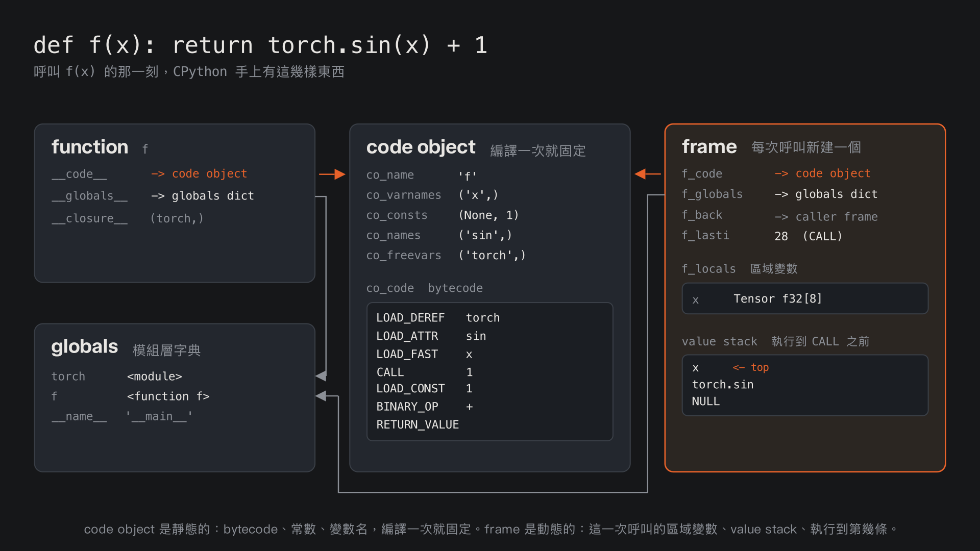Click the ('torch',) value of co_freevars
980x551 pixels.
coord(492,255)
